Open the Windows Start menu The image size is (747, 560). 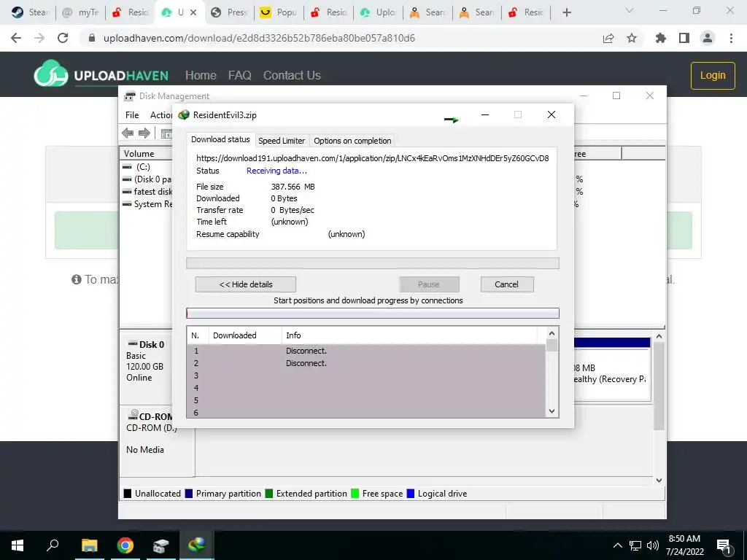point(18,545)
